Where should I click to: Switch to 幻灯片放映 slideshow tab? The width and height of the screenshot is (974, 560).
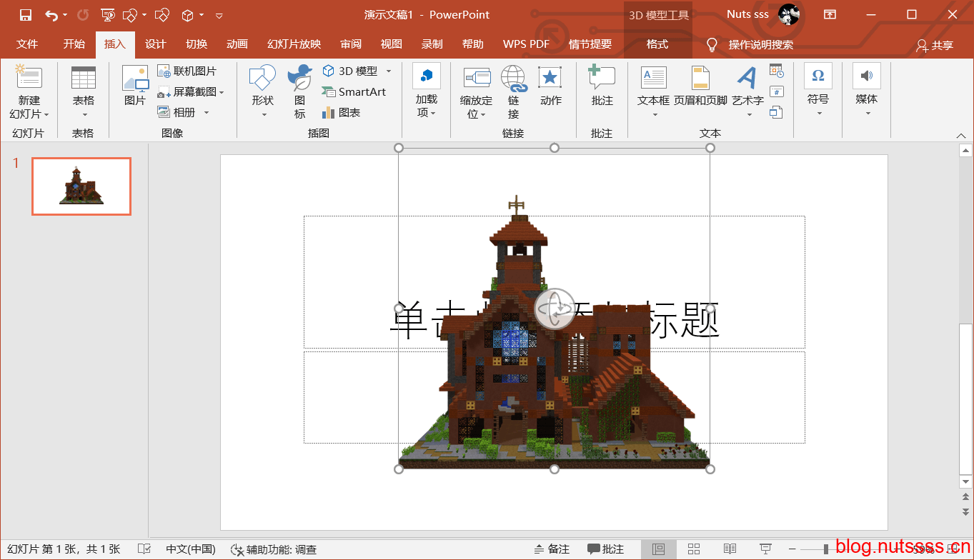(294, 44)
